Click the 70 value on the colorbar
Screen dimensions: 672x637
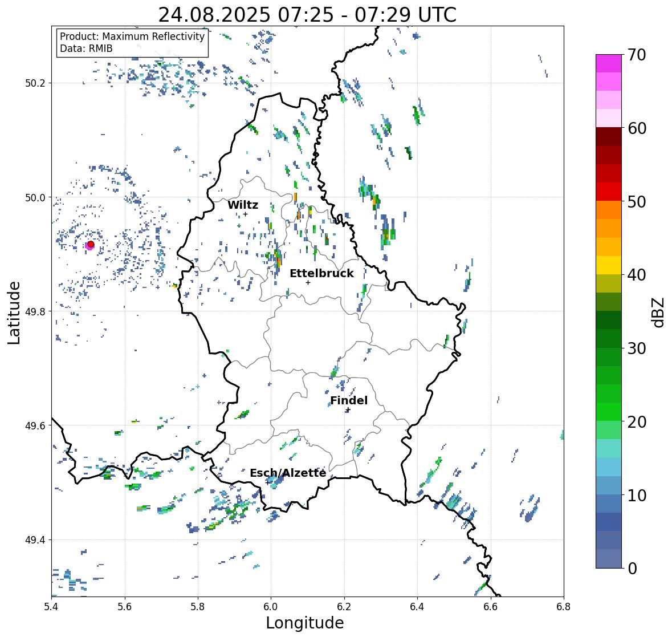[637, 55]
